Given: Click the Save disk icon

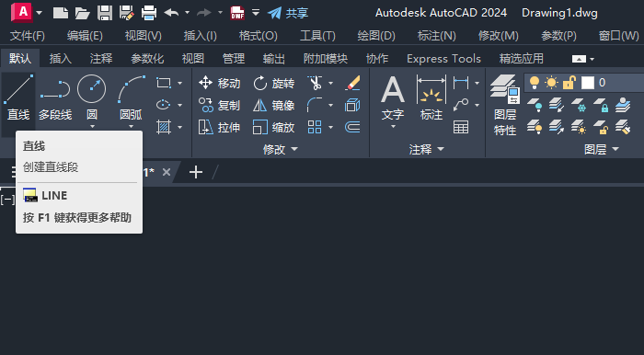Looking at the screenshot, I should click(105, 13).
